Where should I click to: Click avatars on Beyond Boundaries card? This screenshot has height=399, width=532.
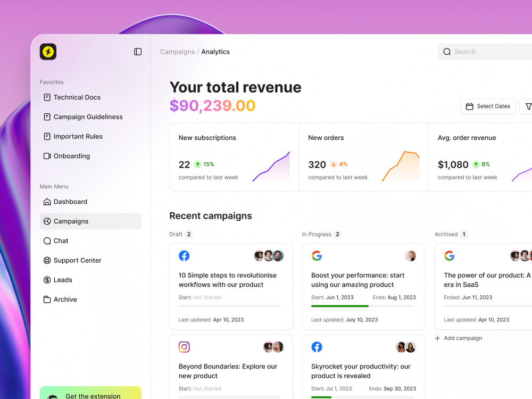(273, 347)
